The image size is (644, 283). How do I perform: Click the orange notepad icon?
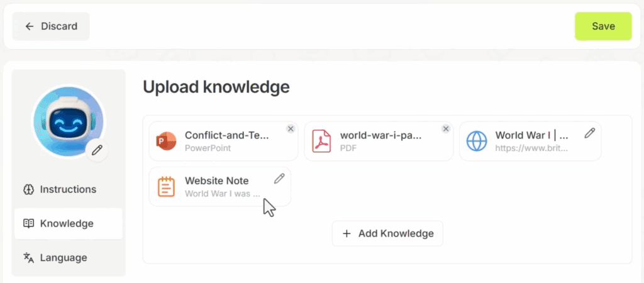[x=166, y=187]
